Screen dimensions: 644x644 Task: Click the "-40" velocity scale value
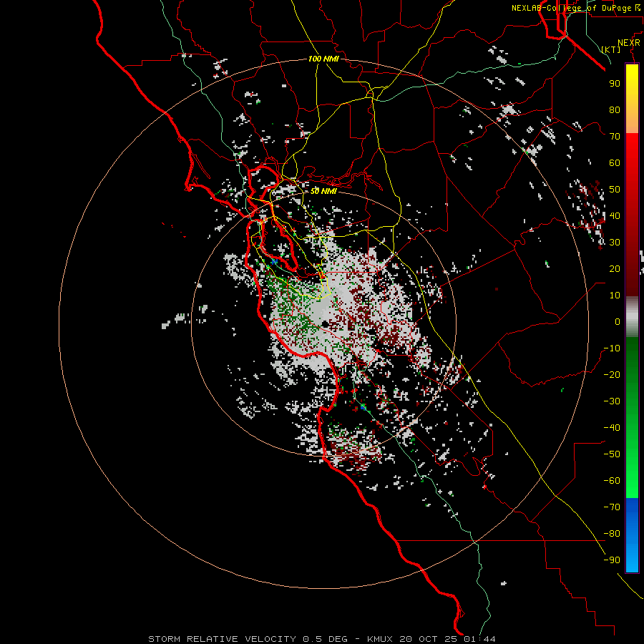[x=612, y=428]
